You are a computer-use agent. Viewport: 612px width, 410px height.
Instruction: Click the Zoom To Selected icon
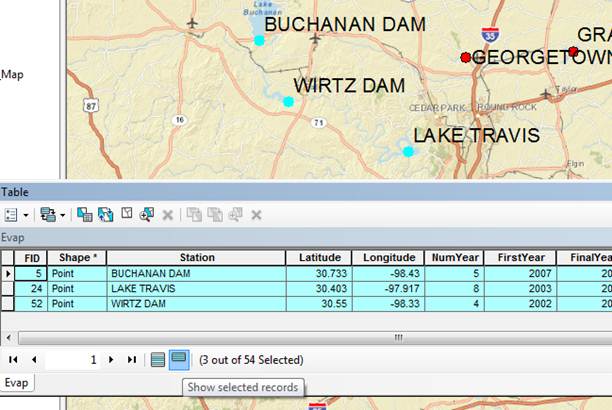tap(147, 215)
